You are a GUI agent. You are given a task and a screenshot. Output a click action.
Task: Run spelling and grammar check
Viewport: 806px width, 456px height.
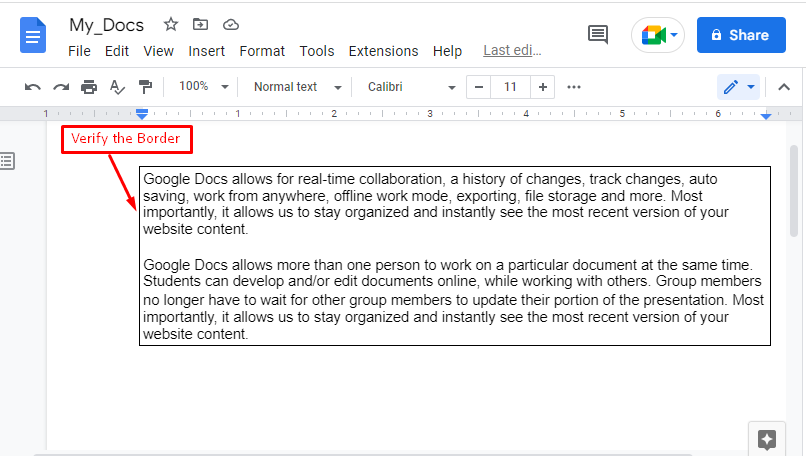tap(117, 87)
